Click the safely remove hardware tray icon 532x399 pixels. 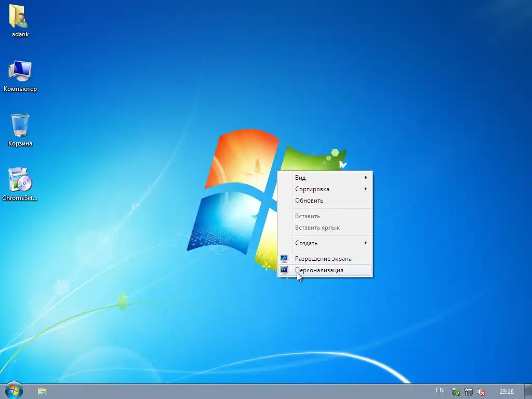pyautogui.click(x=456, y=392)
